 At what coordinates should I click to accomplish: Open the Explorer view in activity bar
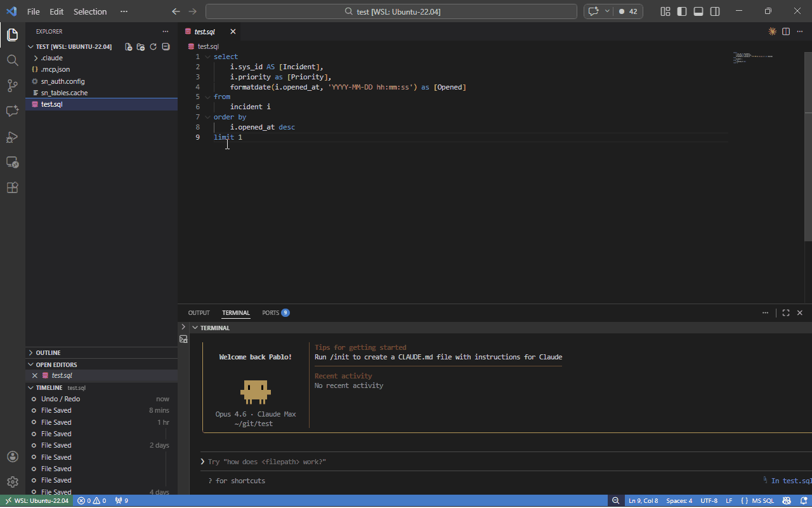pyautogui.click(x=12, y=34)
